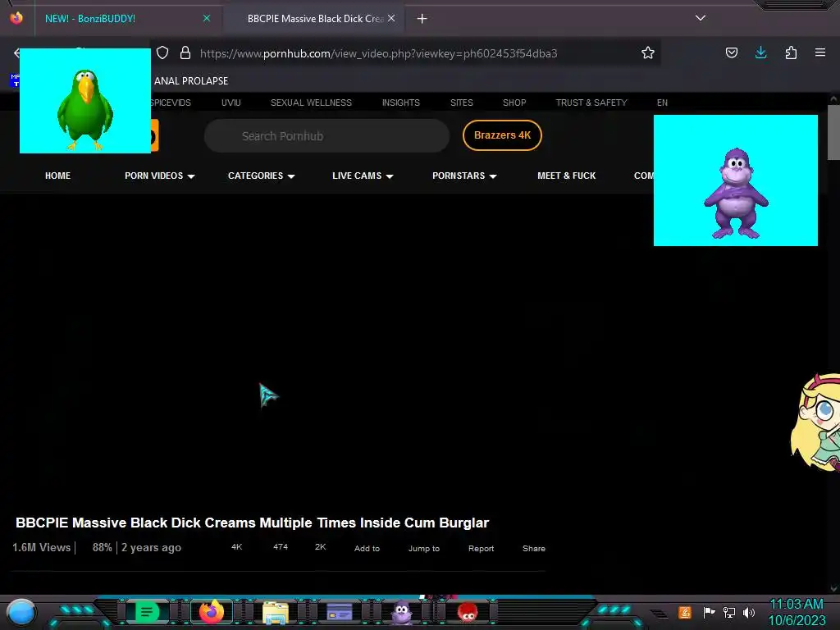The image size is (840, 630).
Task: Expand the LIVE CAMS dropdown
Action: pos(363,176)
